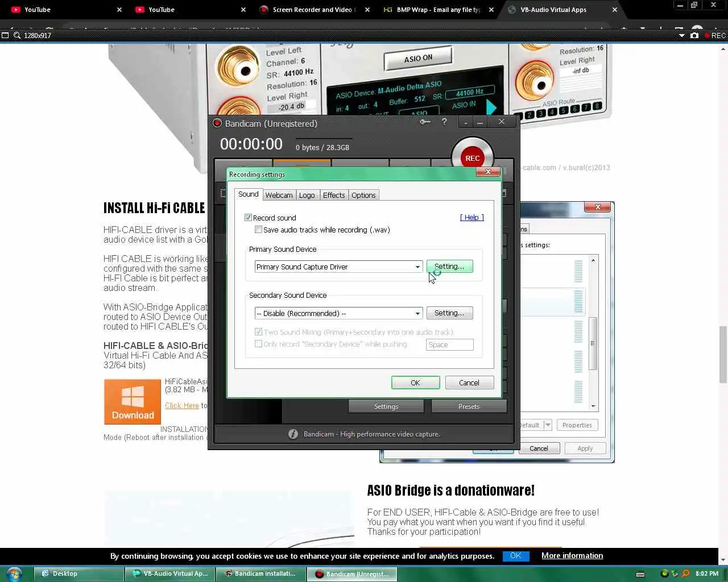Click the rectangle capture area icon

tap(5, 35)
